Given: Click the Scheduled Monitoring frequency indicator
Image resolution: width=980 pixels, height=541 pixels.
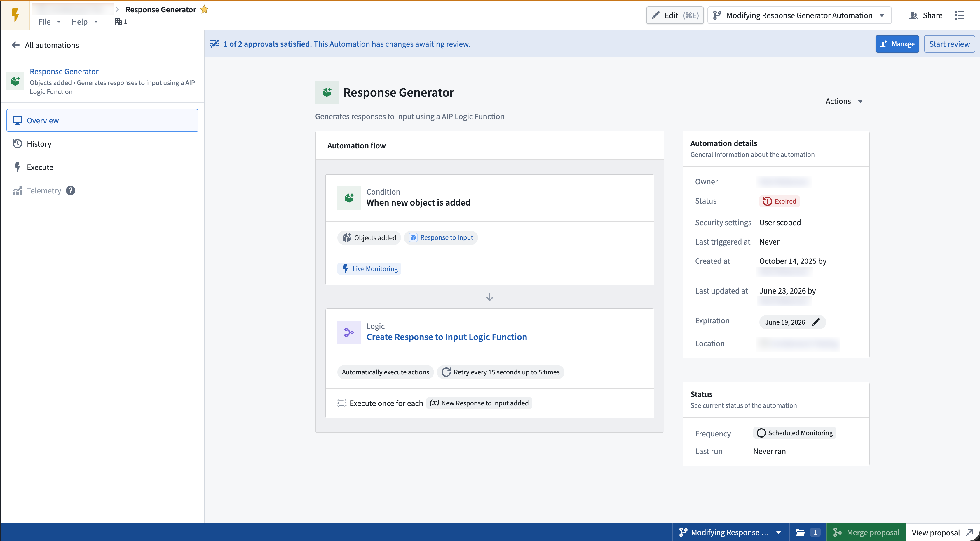Looking at the screenshot, I should coord(794,433).
